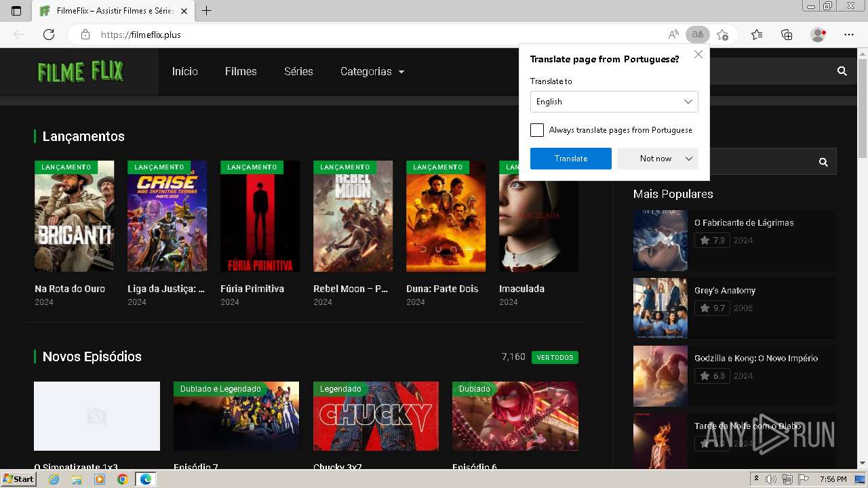Click VER TODOS green button
Viewport: 868px width, 488px height.
555,357
